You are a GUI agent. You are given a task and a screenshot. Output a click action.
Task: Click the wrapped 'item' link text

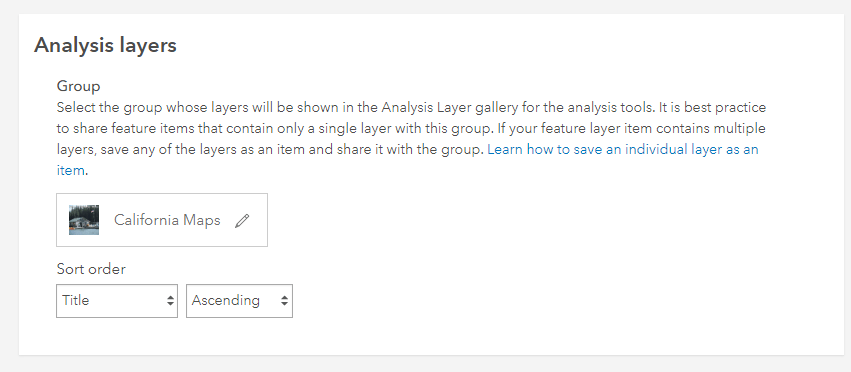click(x=71, y=171)
